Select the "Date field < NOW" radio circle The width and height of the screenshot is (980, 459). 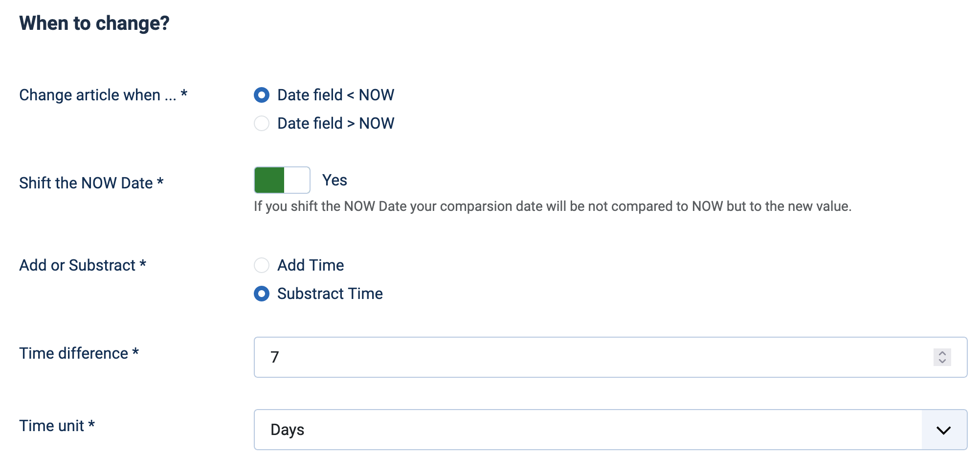(262, 95)
